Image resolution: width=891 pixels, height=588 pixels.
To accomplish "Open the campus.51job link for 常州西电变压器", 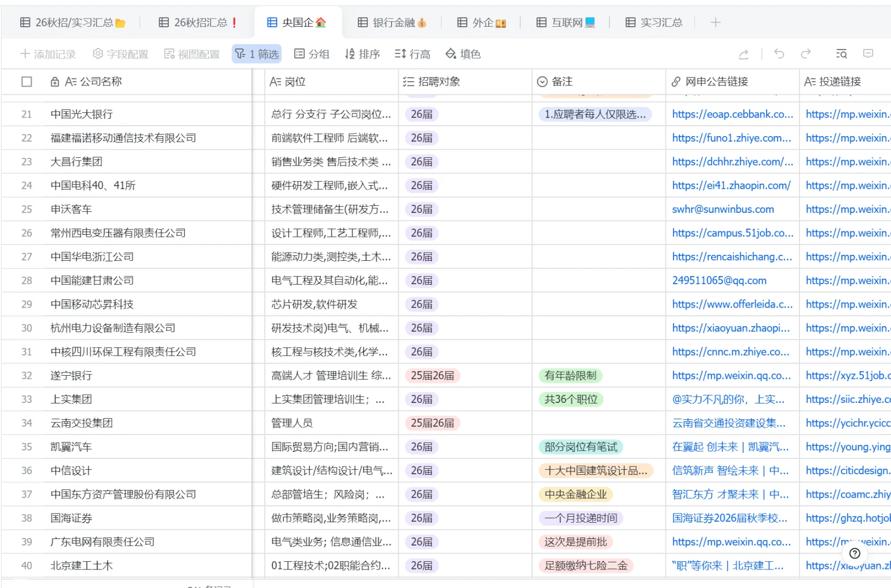I will point(733,233).
